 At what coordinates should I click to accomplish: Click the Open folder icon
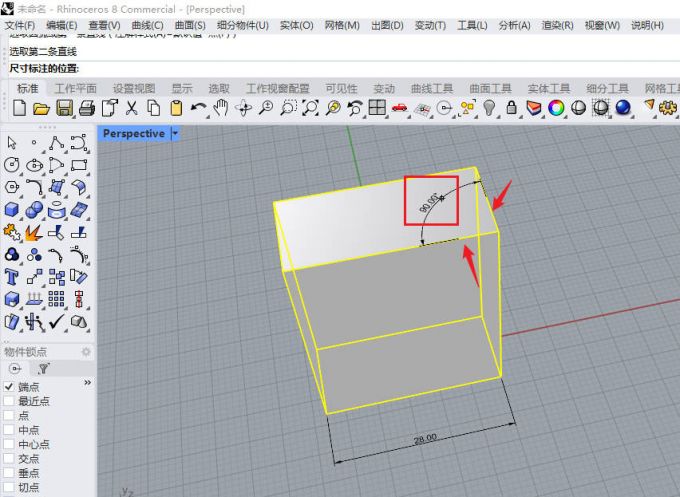pos(41,108)
